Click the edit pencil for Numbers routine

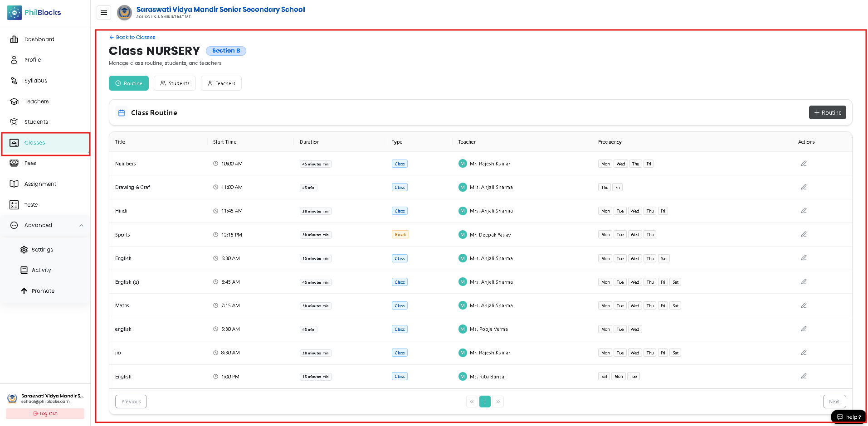[804, 164]
